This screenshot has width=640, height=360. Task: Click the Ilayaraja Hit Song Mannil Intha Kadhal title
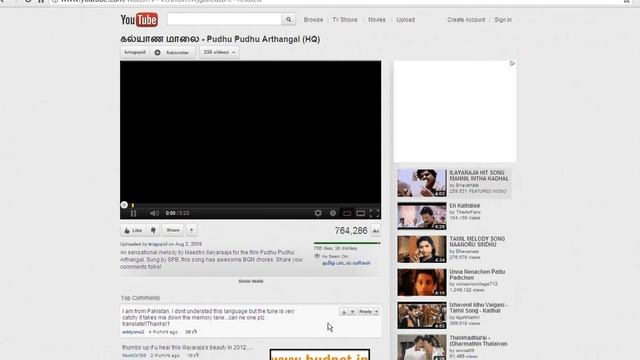pos(479,176)
